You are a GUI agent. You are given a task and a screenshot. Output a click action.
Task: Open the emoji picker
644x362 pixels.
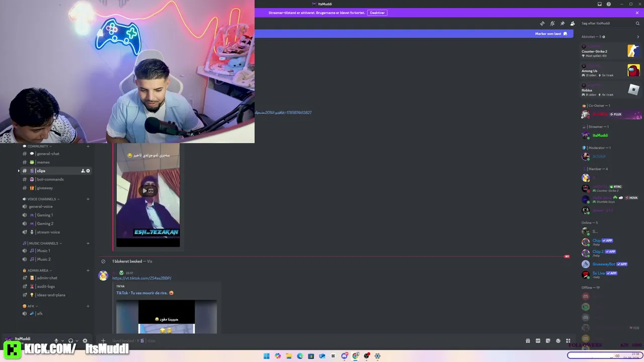click(x=558, y=341)
